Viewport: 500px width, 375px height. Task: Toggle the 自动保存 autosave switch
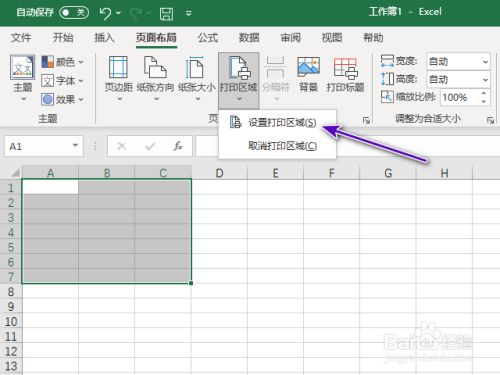point(74,13)
